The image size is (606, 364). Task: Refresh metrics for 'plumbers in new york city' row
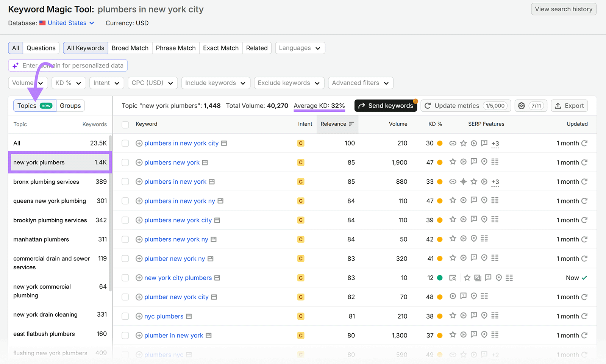pos(584,143)
